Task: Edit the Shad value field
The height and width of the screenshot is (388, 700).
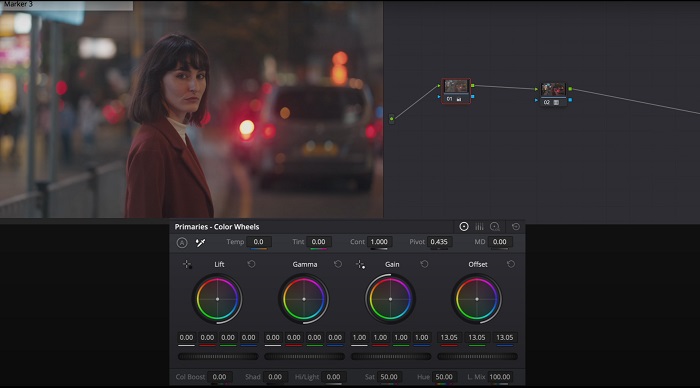Action: coord(275,377)
